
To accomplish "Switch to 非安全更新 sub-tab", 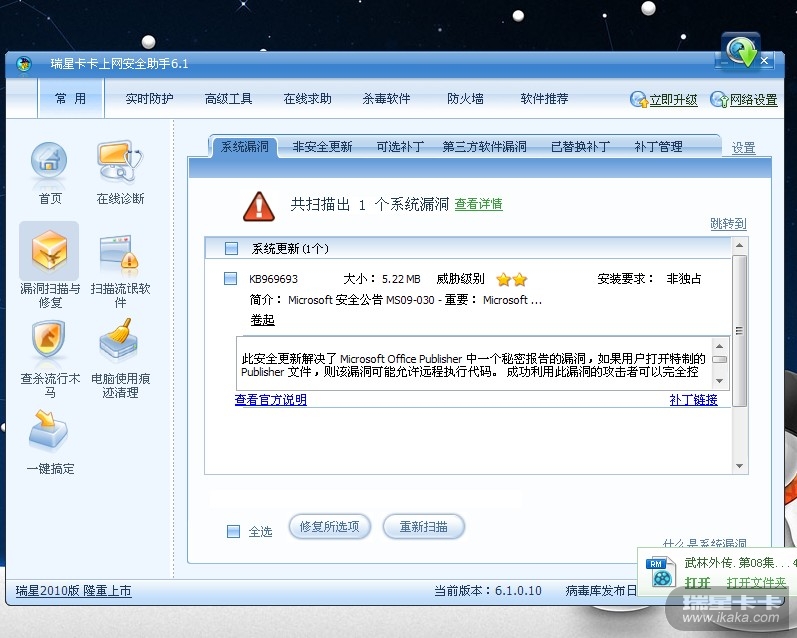I will [322, 147].
